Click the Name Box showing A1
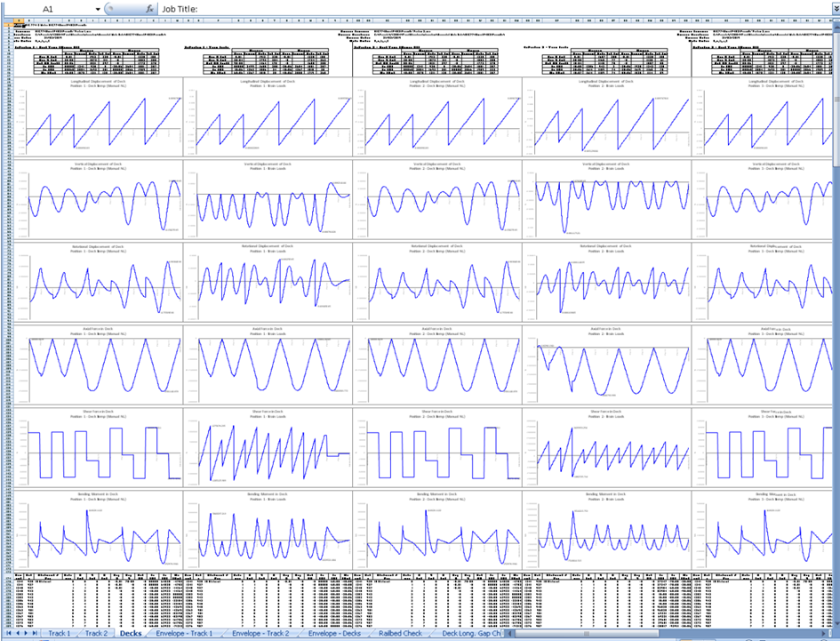This screenshot has height=641, width=840. click(x=53, y=9)
